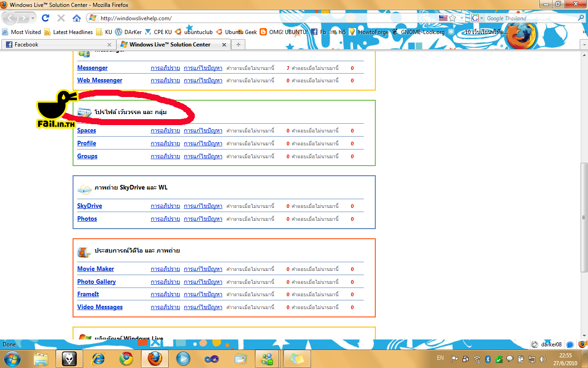Open the Groups link
The image size is (588, 368).
pyautogui.click(x=87, y=156)
